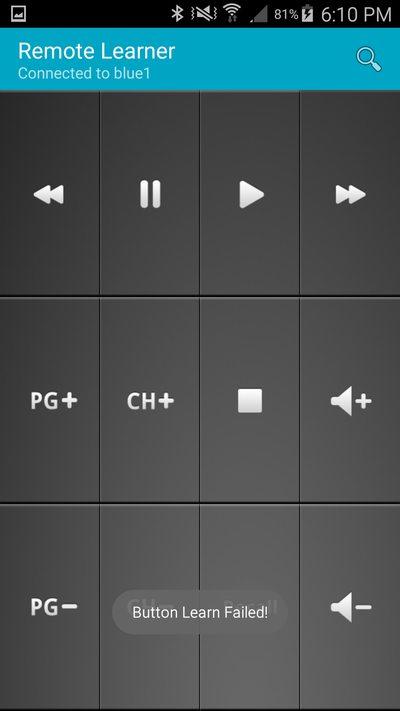This screenshot has width=400, height=711.
Task: Tap the play button
Action: [250, 194]
